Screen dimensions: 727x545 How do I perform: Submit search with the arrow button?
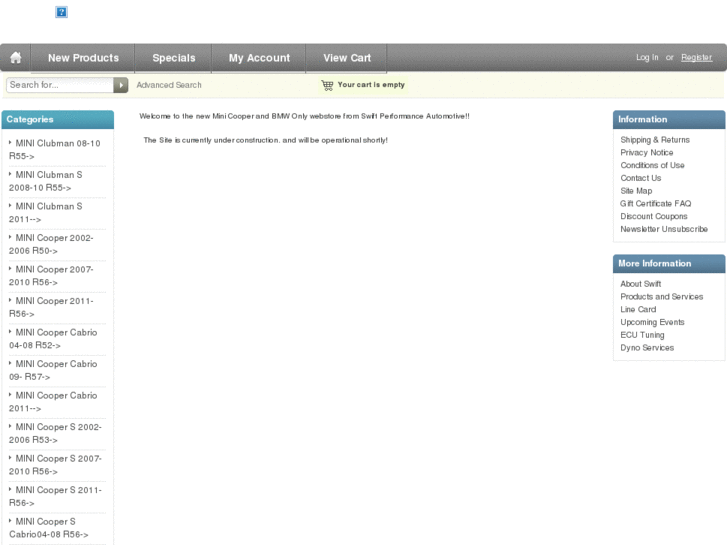point(121,85)
